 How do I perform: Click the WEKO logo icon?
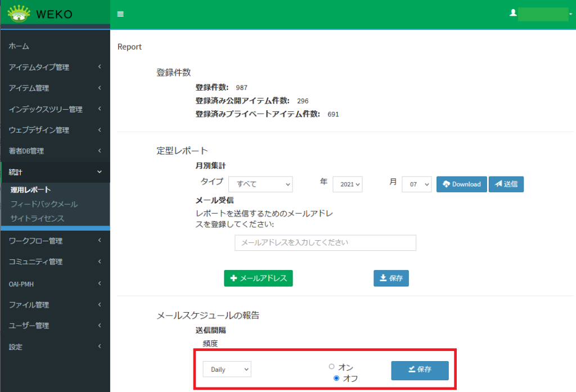pos(19,13)
